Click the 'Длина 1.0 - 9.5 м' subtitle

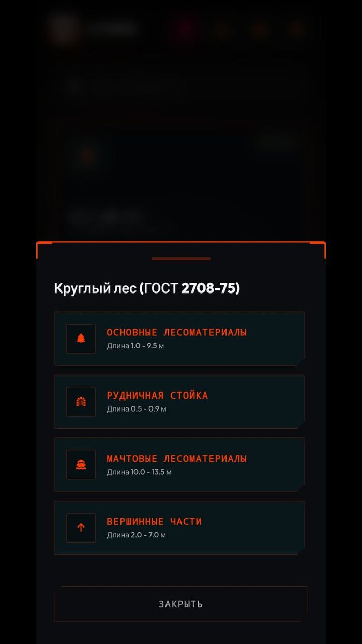[135, 346]
